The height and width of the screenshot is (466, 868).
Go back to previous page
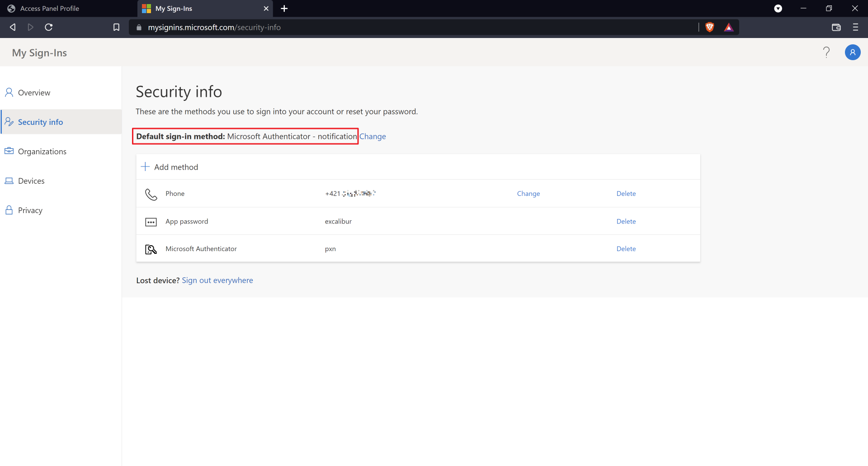click(x=13, y=27)
